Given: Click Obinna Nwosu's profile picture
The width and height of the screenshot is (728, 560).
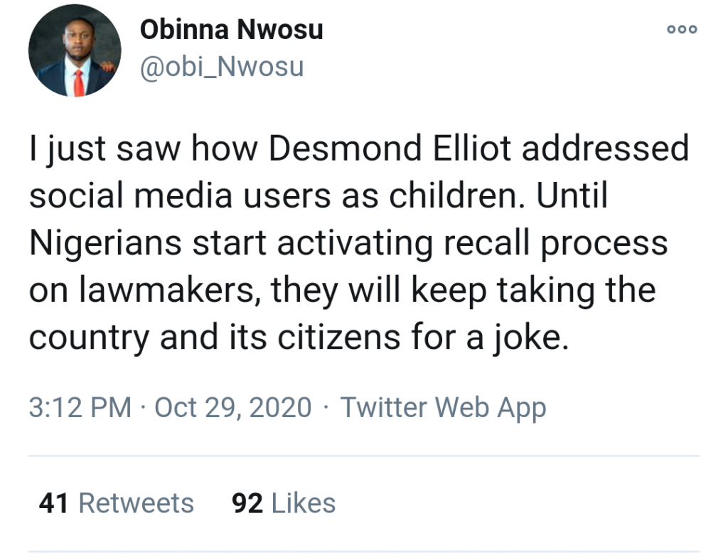Looking at the screenshot, I should pos(75,50).
